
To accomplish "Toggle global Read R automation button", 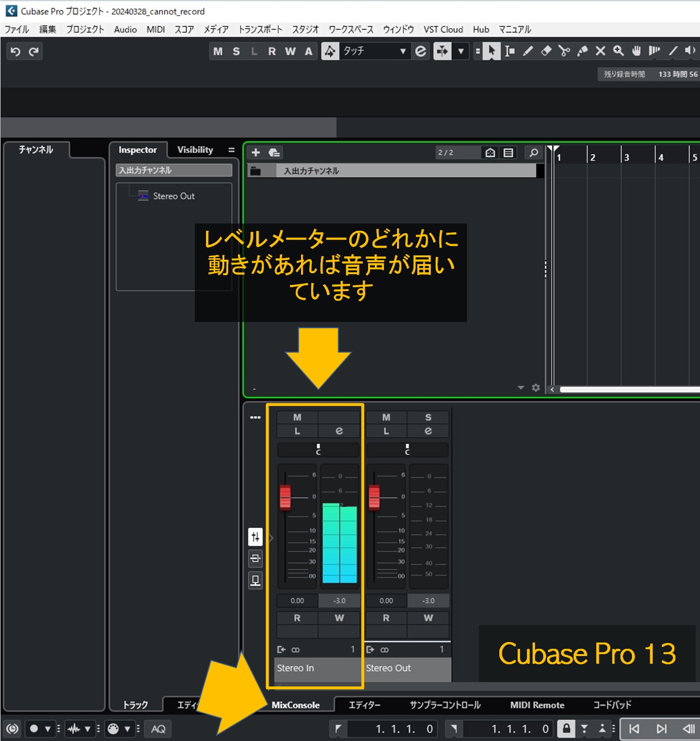I will click(272, 51).
